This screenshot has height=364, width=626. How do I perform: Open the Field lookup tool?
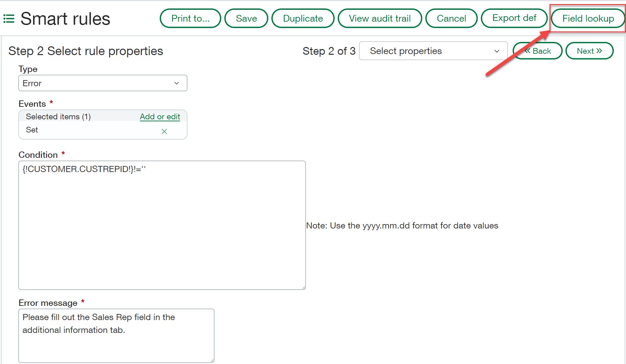pos(588,19)
